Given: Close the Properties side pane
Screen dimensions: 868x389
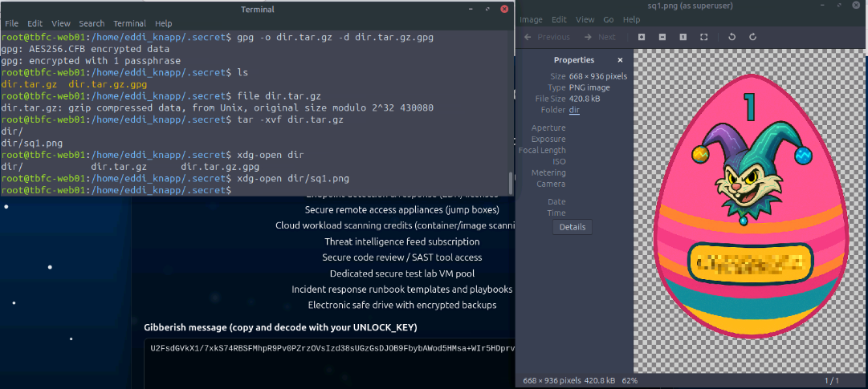Looking at the screenshot, I should point(620,60).
